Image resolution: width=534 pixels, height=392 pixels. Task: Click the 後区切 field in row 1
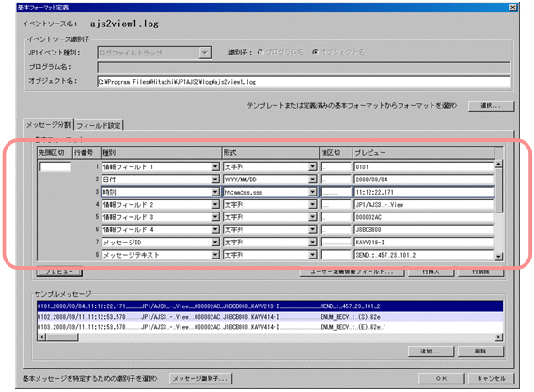pos(336,167)
